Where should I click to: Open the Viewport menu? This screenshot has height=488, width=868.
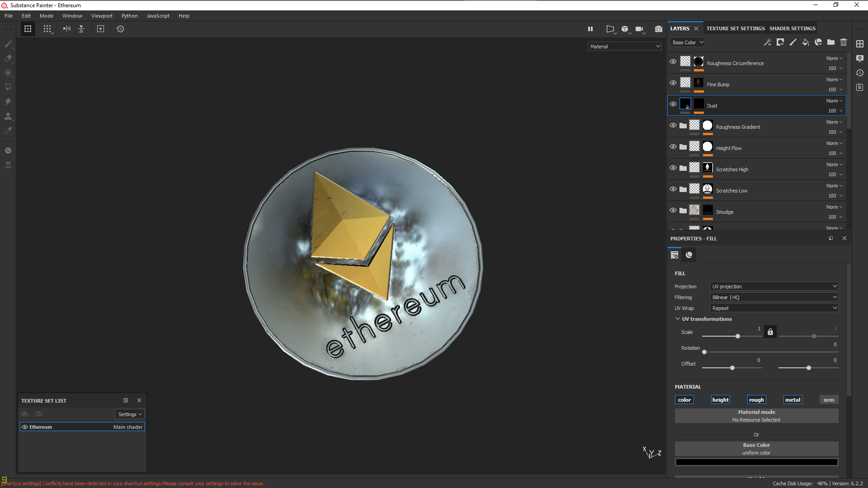pos(102,16)
